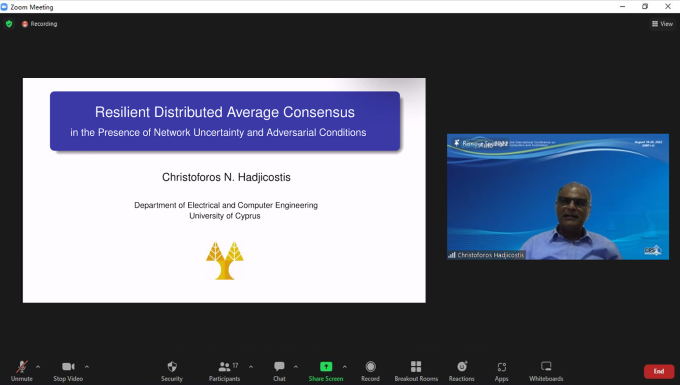Click the red End meeting button
This screenshot has width=680, height=385.
pos(659,371)
